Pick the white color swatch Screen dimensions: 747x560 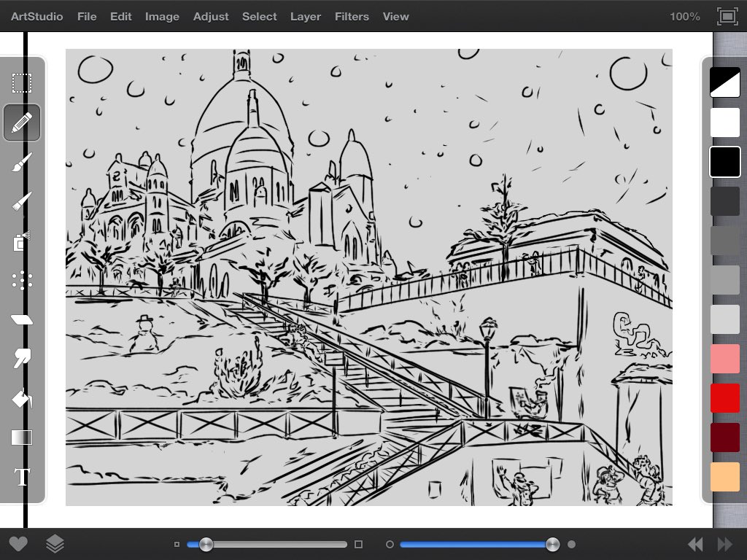724,122
